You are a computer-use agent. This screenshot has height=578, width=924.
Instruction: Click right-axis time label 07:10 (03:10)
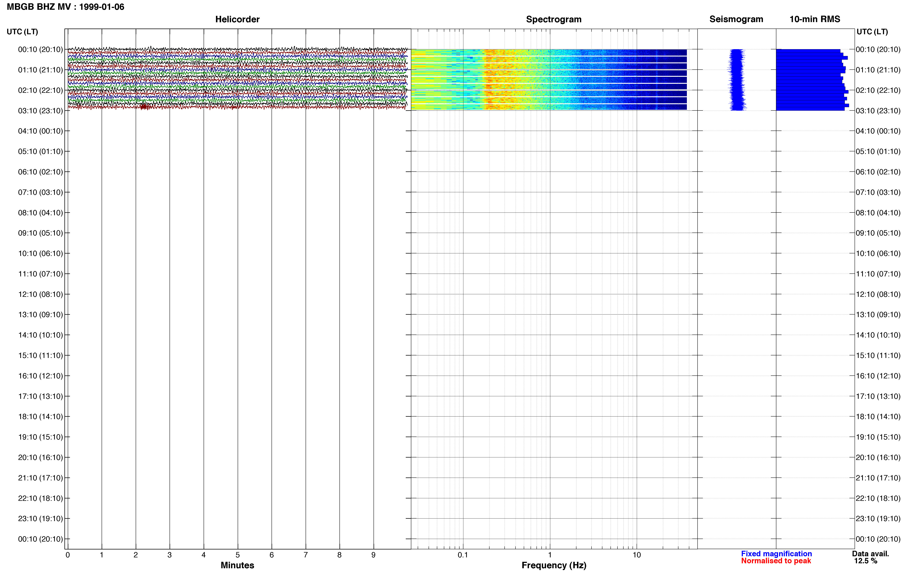click(878, 192)
